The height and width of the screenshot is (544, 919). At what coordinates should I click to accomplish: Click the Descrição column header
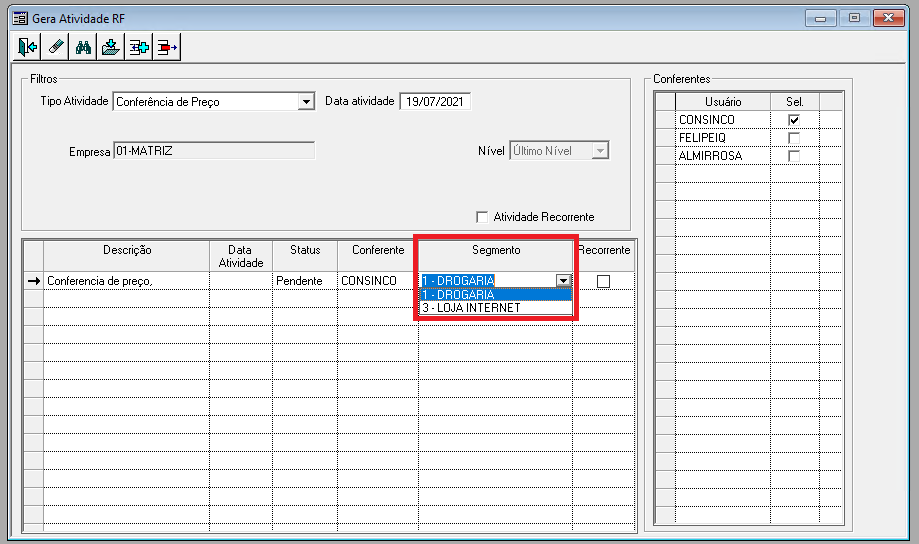(127, 256)
